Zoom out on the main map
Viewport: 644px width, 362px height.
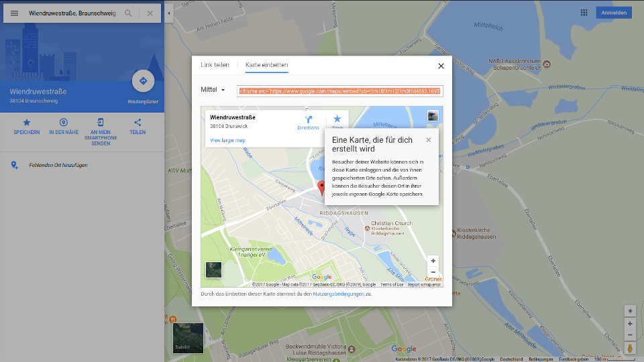click(x=630, y=335)
